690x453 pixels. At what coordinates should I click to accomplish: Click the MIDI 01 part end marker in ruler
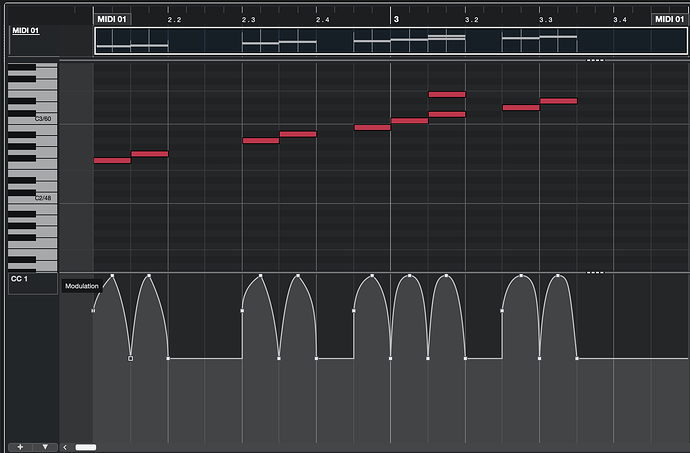pyautogui.click(x=669, y=19)
